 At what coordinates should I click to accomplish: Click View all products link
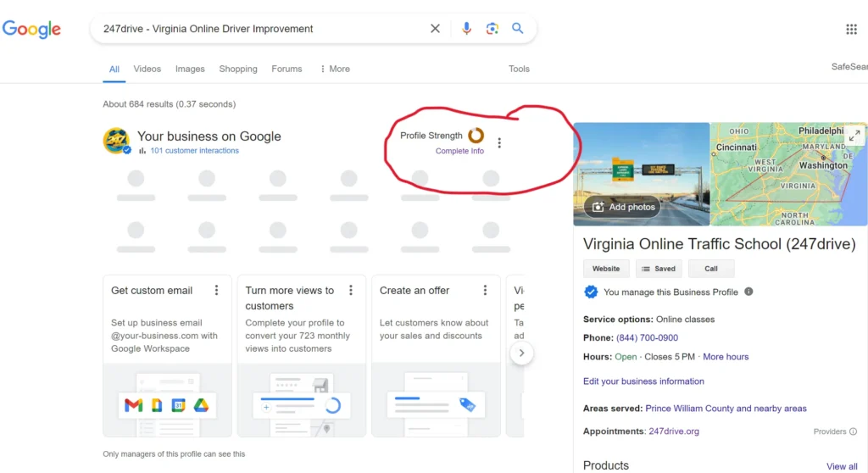tap(842, 466)
